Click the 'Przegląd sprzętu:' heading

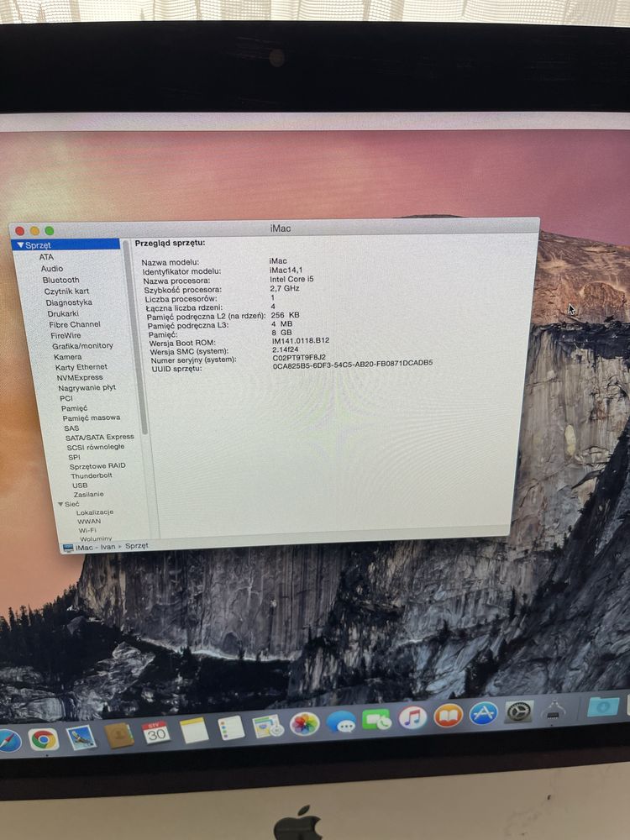point(170,244)
